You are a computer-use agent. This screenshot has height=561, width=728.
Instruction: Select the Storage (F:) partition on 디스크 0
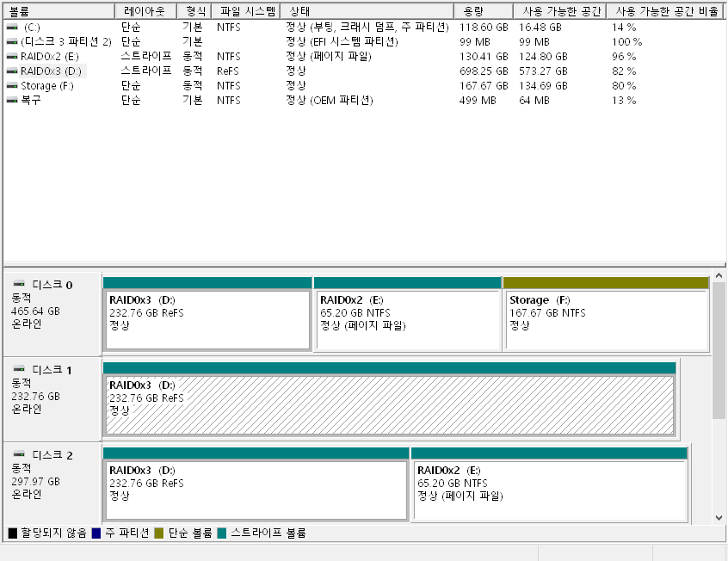click(x=606, y=320)
